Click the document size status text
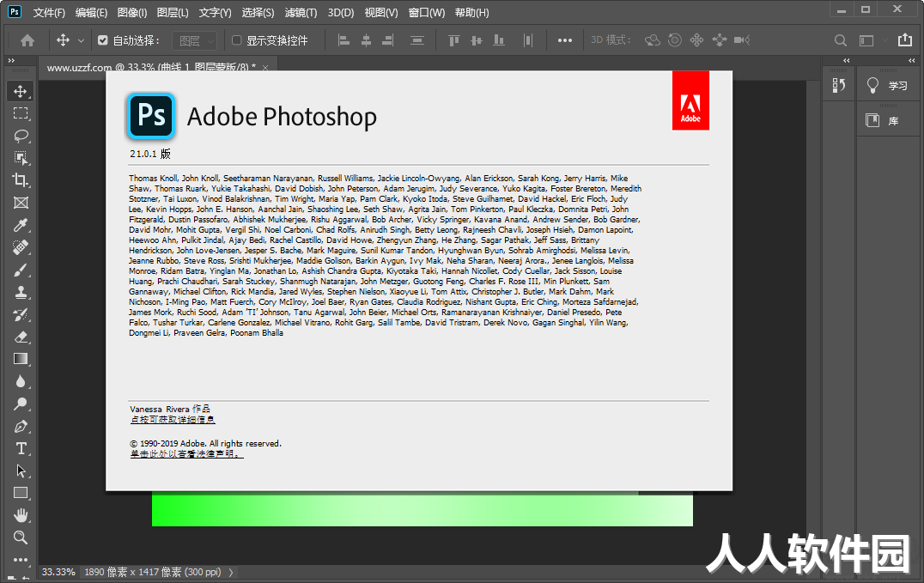924x583 pixels. pyautogui.click(x=153, y=572)
